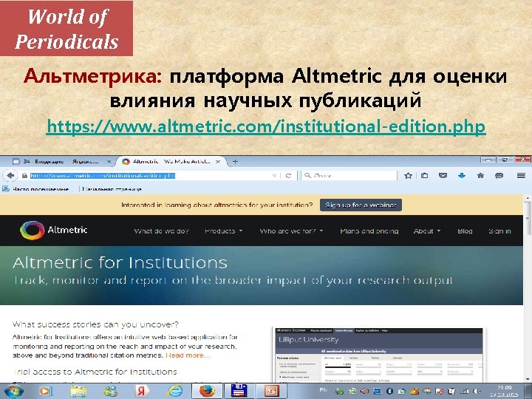Open the address bar history dropdown arrow
Image resolution: width=532 pixels, height=399 pixels.
[x=274, y=176]
